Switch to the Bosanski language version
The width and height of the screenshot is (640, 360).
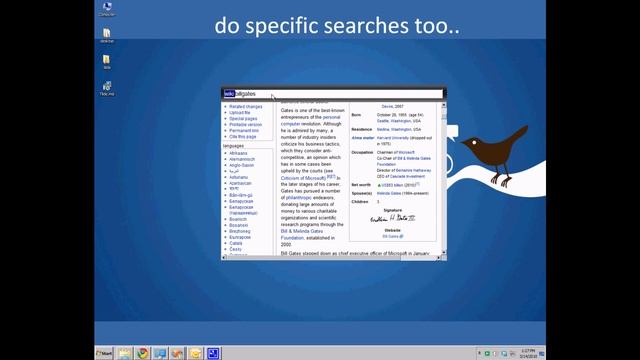click(238, 225)
